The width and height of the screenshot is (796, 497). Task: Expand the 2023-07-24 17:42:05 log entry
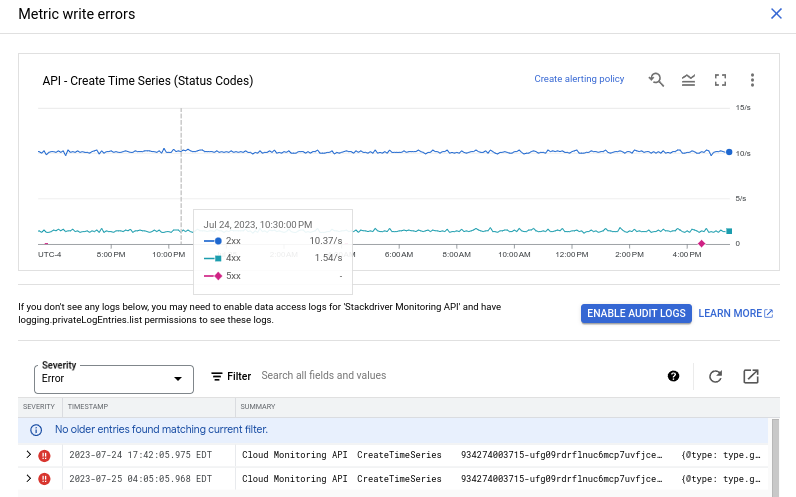[x=28, y=455]
